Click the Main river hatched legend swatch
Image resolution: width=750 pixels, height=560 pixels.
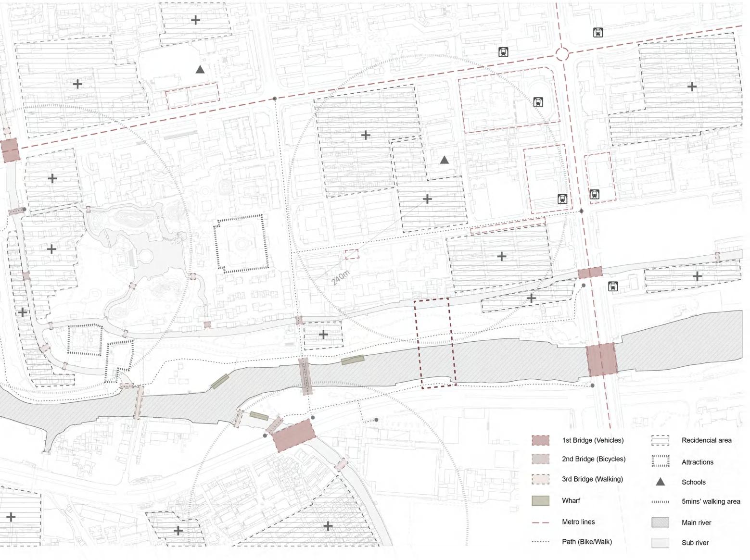(660, 523)
